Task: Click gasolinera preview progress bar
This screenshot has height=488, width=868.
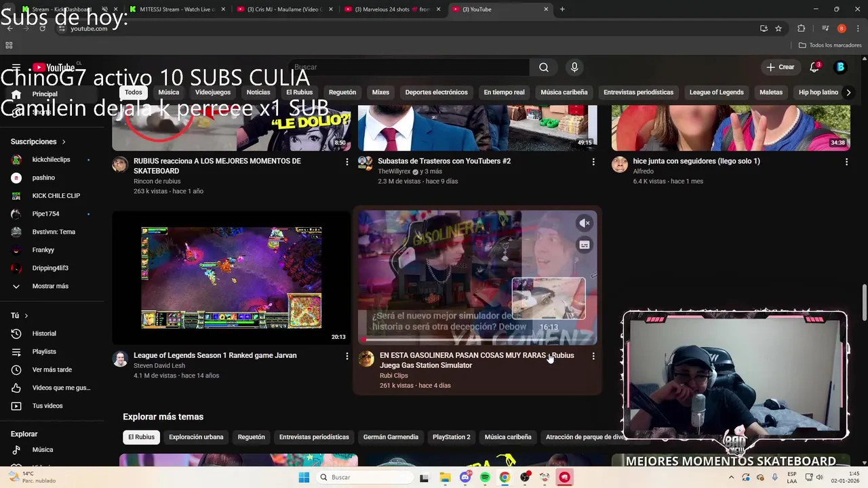Action: 477,340
